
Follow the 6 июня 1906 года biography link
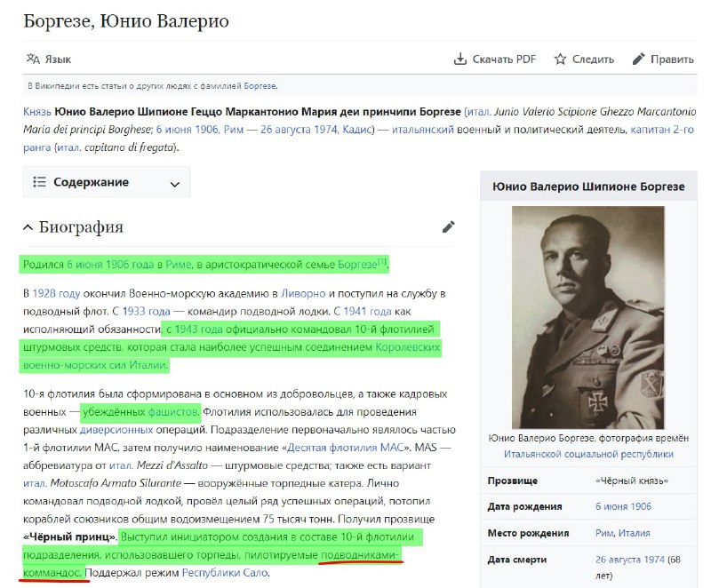110,264
